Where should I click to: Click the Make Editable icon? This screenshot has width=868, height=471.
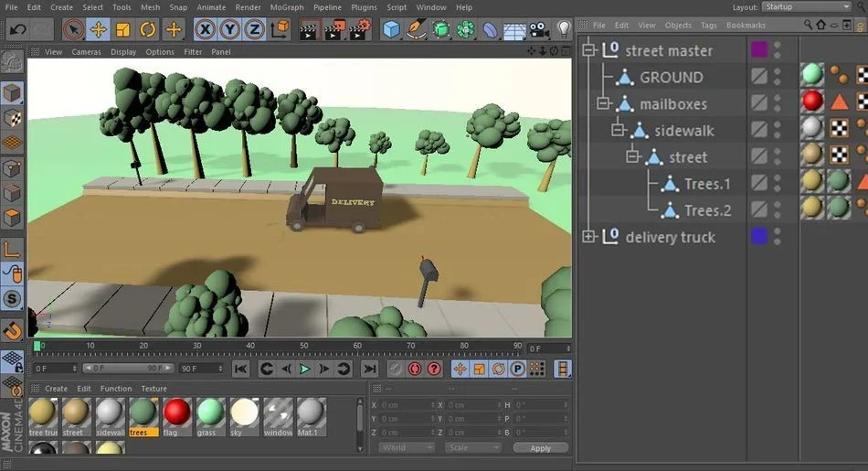coord(12,62)
